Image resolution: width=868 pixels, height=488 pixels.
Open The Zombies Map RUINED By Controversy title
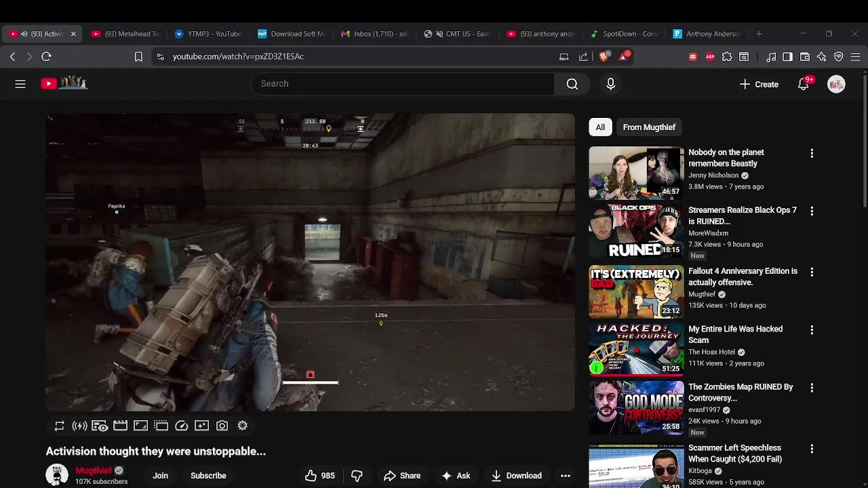(741, 392)
